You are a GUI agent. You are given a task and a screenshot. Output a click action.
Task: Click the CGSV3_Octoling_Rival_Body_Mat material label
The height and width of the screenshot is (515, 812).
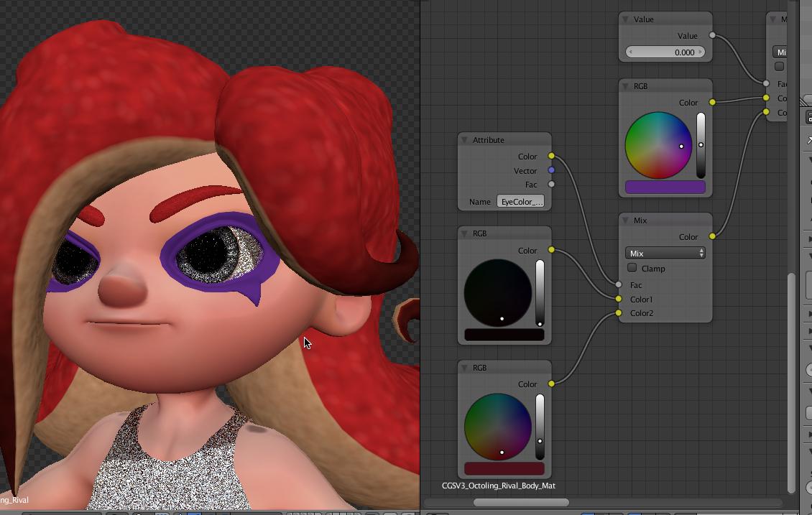coord(499,486)
